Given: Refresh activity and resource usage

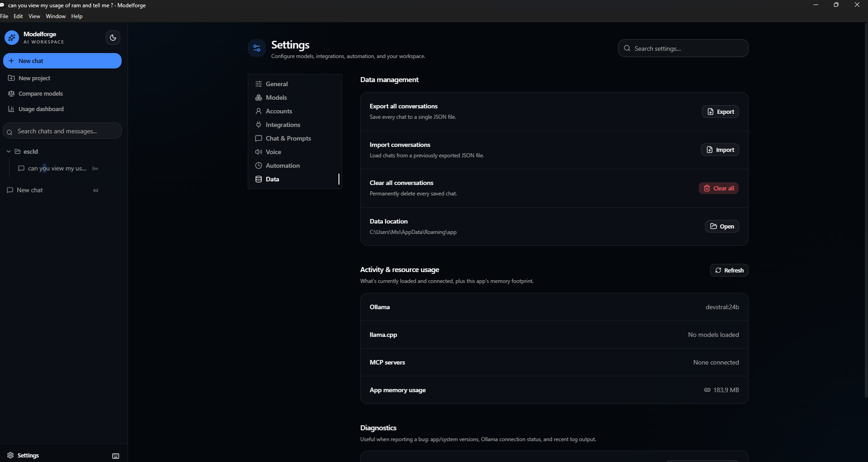Looking at the screenshot, I should (x=729, y=270).
